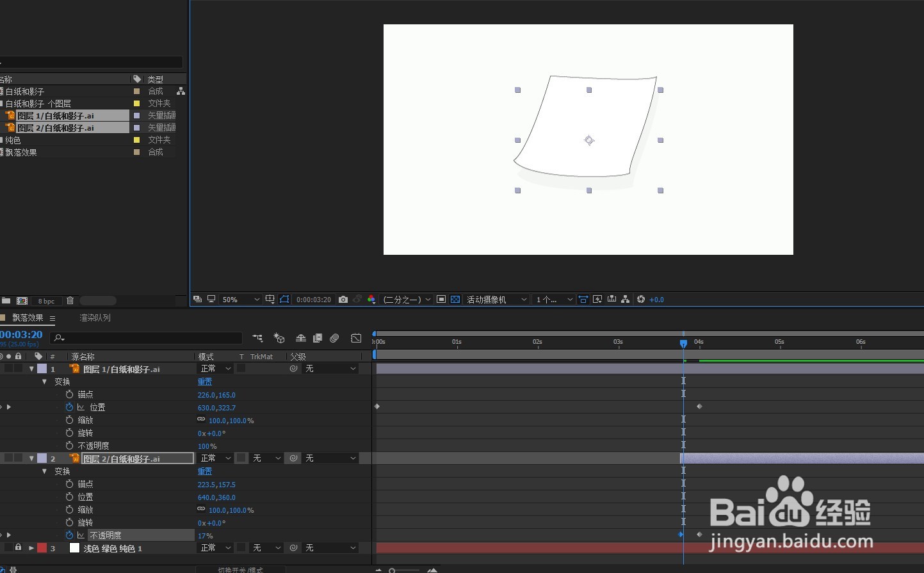Open parent 无 dropdown for layer 2
Screen dimensions: 924x573
point(330,458)
